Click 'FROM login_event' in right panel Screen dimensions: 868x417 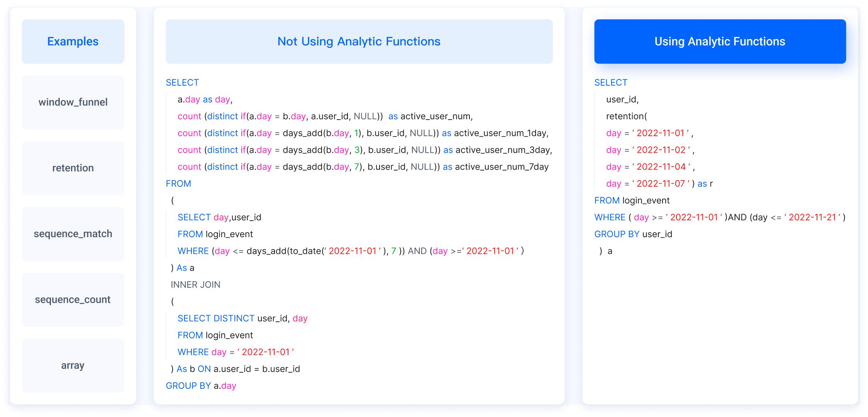[632, 201]
